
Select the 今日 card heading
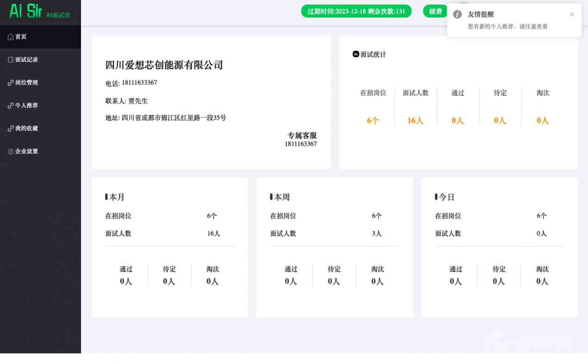[447, 197]
